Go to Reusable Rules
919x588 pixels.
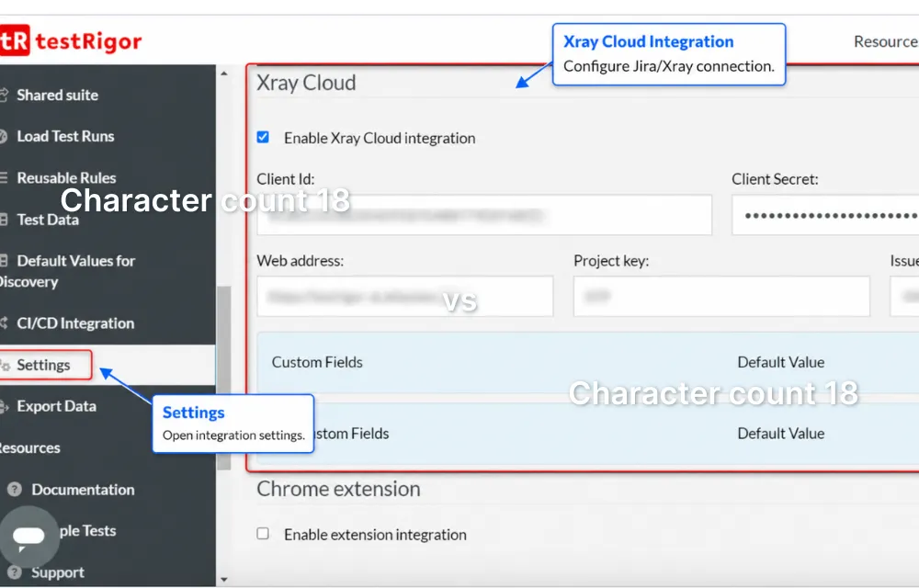click(66, 177)
